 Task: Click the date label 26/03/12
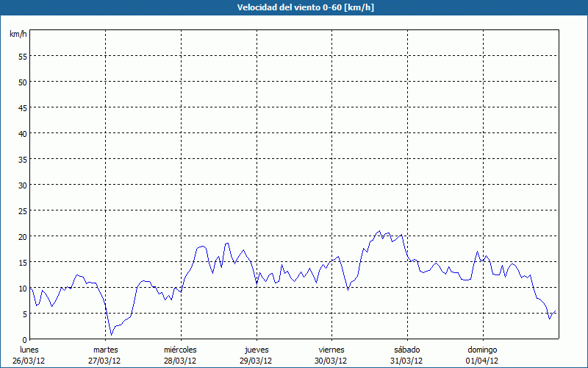(29, 361)
